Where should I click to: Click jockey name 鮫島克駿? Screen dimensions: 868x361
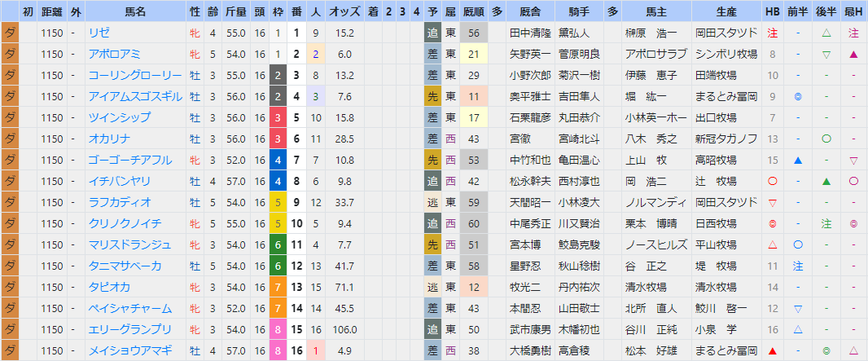point(579,244)
